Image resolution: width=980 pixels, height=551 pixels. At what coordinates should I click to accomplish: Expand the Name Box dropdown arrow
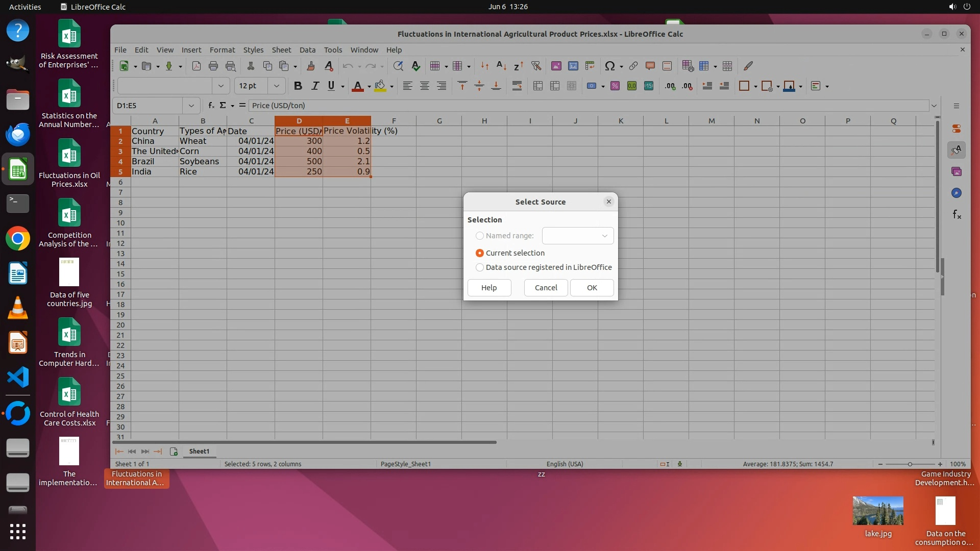coord(191,106)
